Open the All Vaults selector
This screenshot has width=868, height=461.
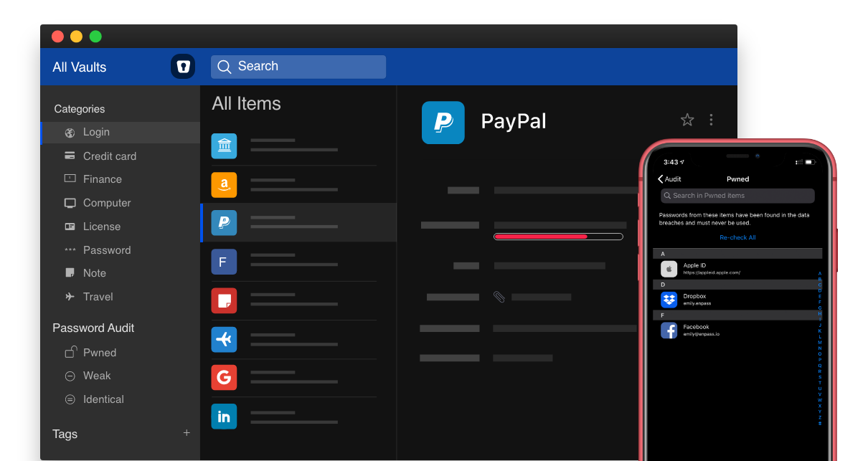coord(80,67)
